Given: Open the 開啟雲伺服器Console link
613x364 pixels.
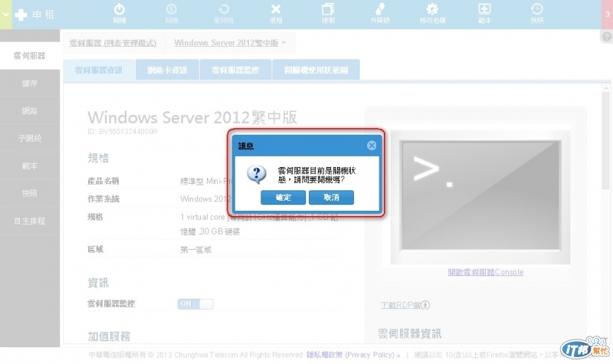Looking at the screenshot, I should 486,272.
